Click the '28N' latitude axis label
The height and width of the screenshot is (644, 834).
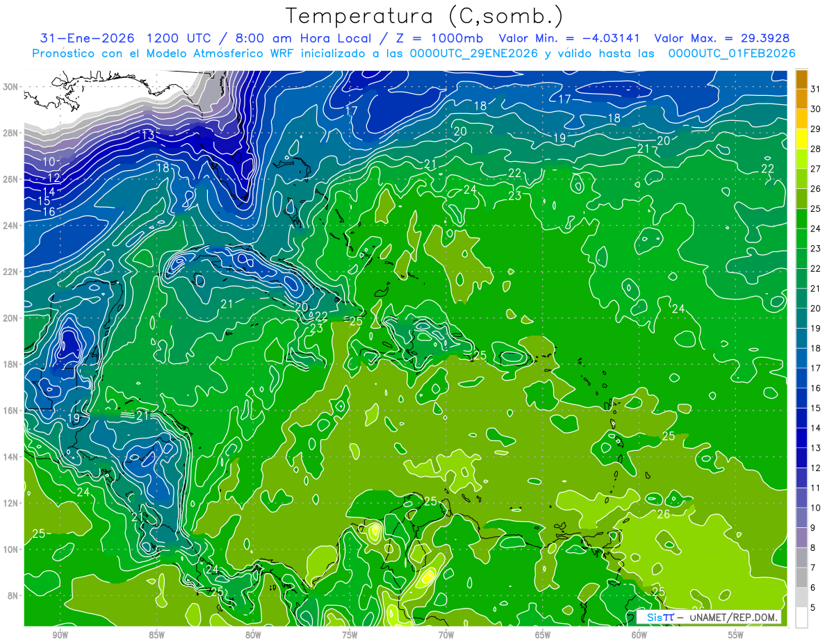(12, 133)
